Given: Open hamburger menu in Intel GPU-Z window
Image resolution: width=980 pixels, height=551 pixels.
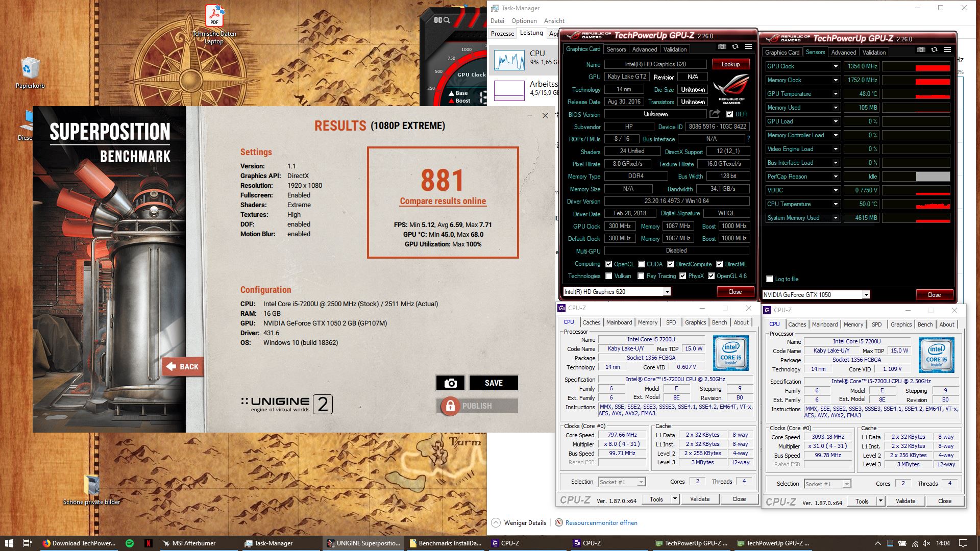Looking at the screenshot, I should 748,46.
